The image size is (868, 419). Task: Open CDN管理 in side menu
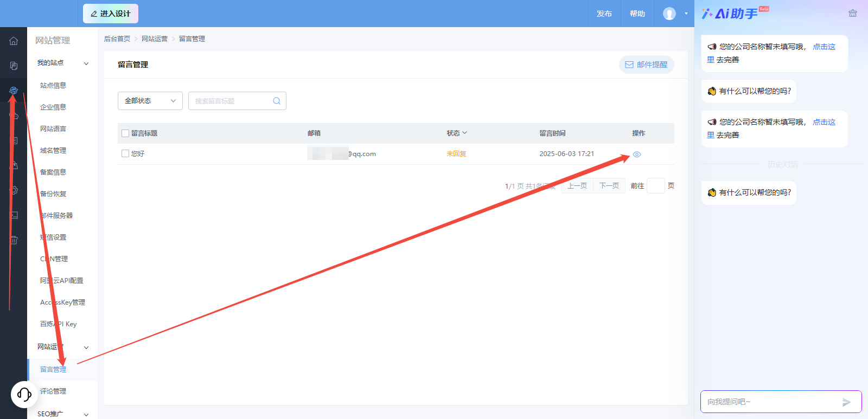point(54,259)
